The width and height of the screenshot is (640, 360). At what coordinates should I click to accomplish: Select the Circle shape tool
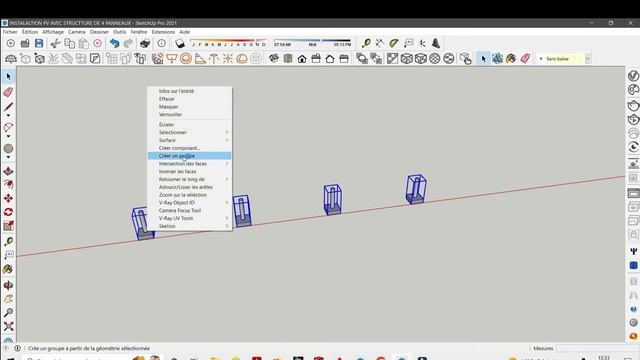point(9,148)
